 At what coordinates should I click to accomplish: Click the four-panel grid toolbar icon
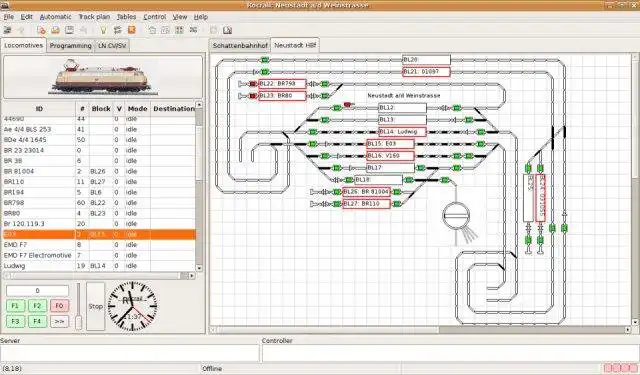click(179, 30)
